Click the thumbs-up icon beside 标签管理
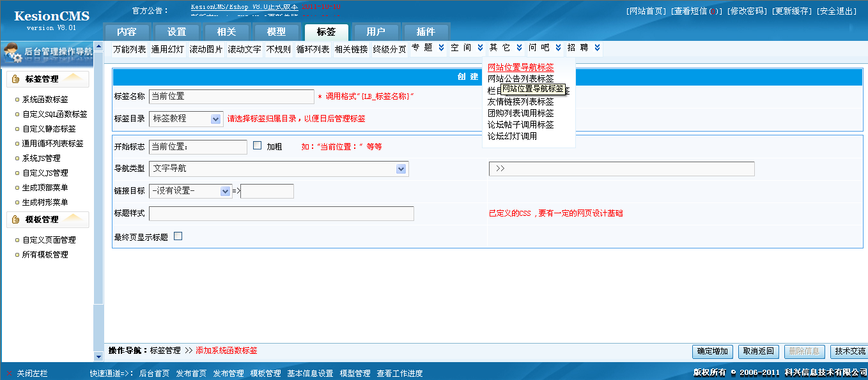868x380 pixels. point(16,79)
